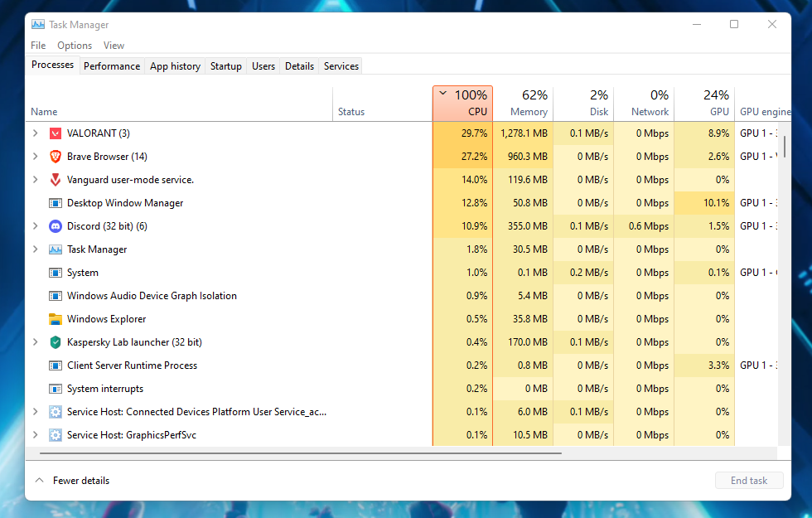Click System's 0.2 MB/s disk value

589,273
